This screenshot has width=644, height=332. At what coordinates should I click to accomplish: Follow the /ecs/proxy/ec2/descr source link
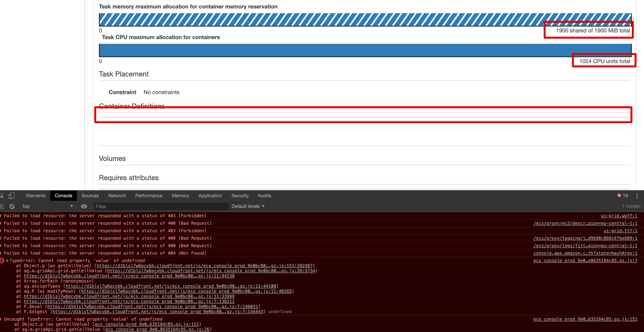coord(585,223)
